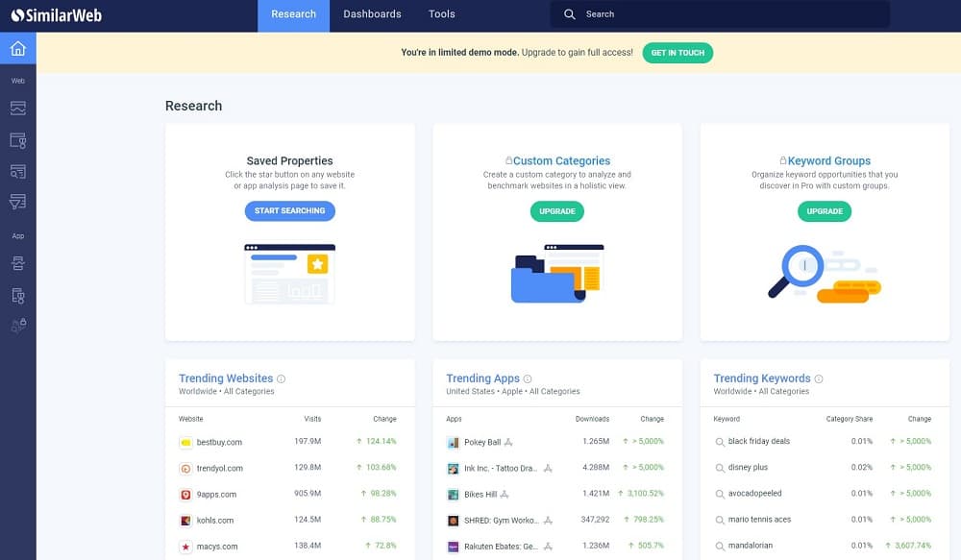
Task: Select the macys.com website name
Action: click(x=217, y=547)
